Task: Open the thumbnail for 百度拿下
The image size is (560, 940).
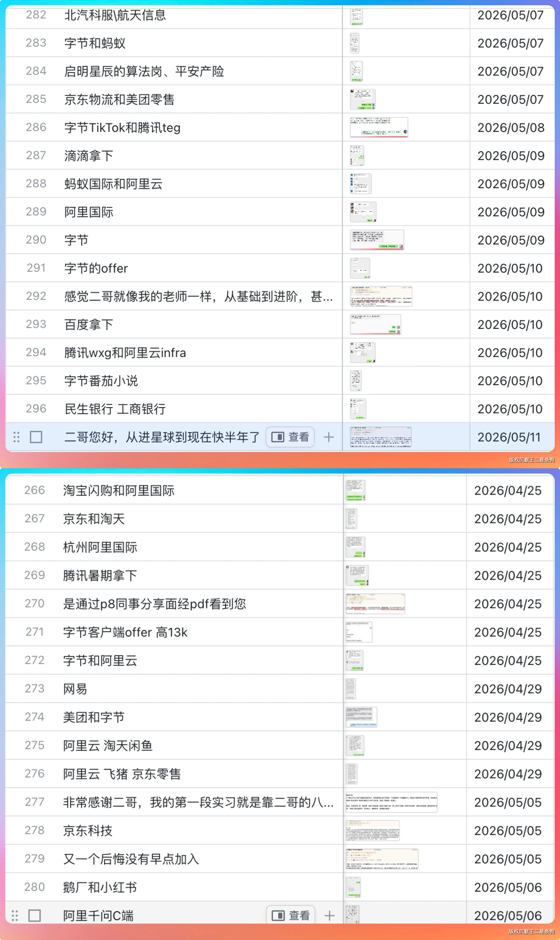Action: tap(375, 325)
